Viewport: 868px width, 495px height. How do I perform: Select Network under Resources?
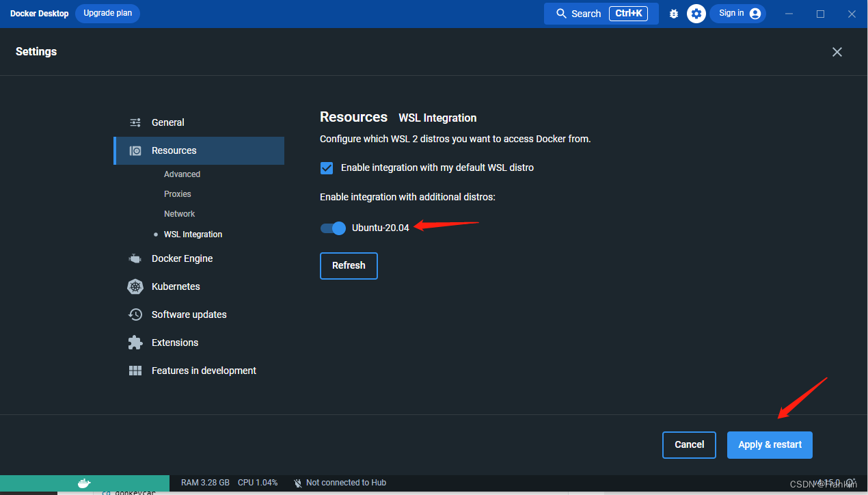coord(179,213)
